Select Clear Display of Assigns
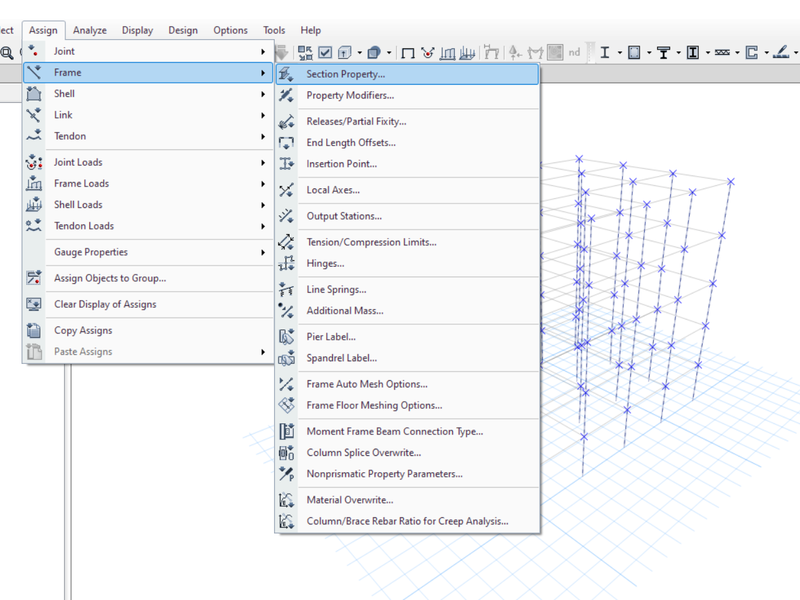The image size is (800, 600). click(148, 305)
